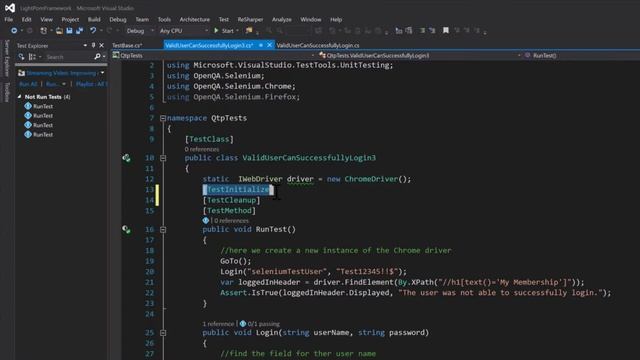This screenshot has height=360, width=640.
Task: Switch to the TestBase.cs tab
Action: 127,45
